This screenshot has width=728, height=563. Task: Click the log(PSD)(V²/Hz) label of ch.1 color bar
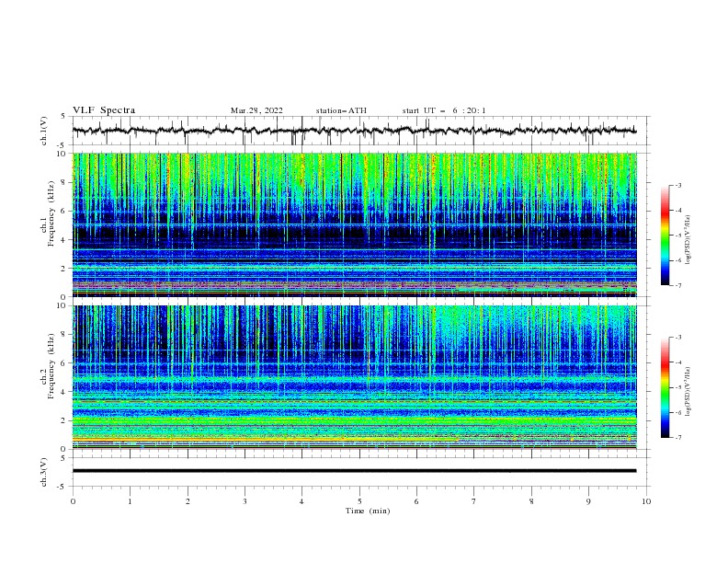[688, 240]
